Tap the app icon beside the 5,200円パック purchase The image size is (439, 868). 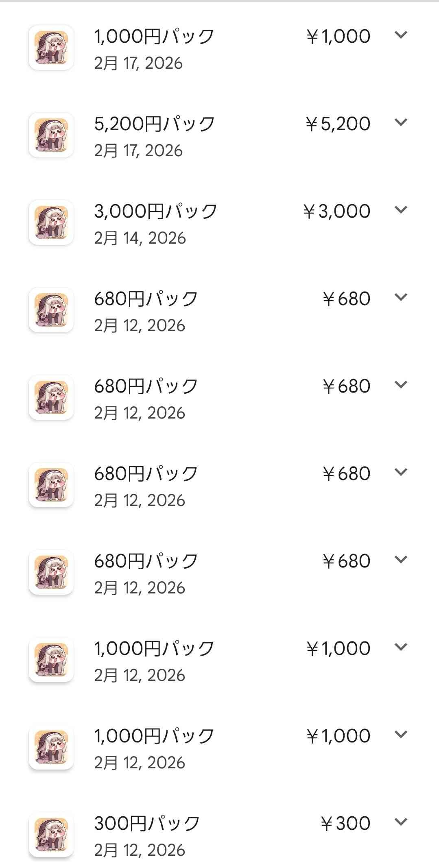click(x=51, y=135)
